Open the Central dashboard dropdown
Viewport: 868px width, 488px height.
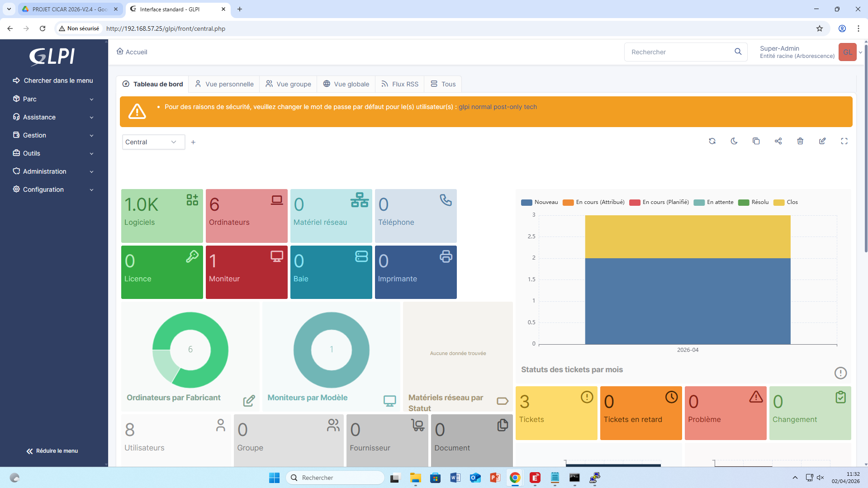[x=153, y=142]
